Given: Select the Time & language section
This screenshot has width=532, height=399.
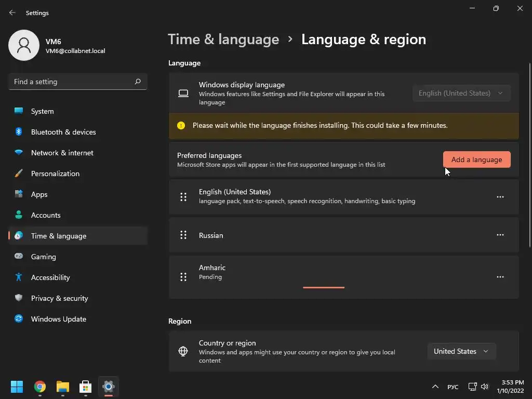Looking at the screenshot, I should click(x=78, y=236).
